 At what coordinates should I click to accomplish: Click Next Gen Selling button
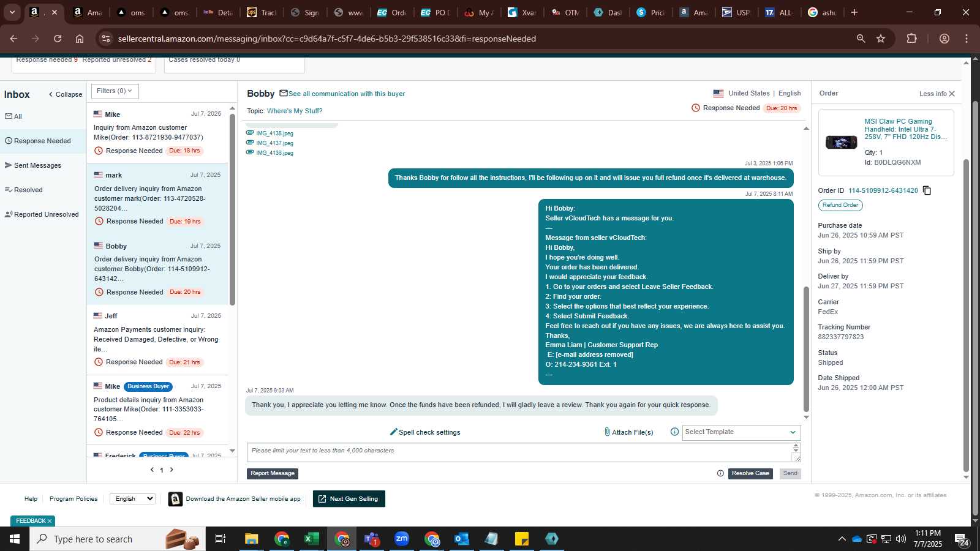tap(349, 499)
